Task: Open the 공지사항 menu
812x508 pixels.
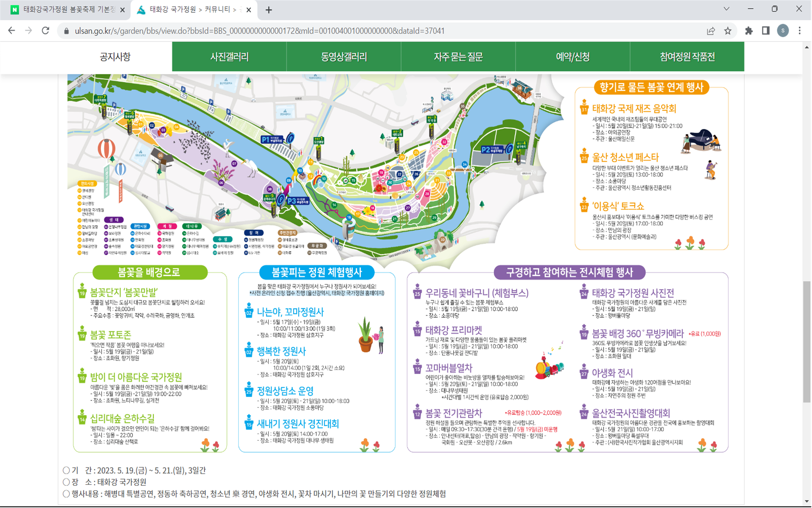Action: coord(115,56)
